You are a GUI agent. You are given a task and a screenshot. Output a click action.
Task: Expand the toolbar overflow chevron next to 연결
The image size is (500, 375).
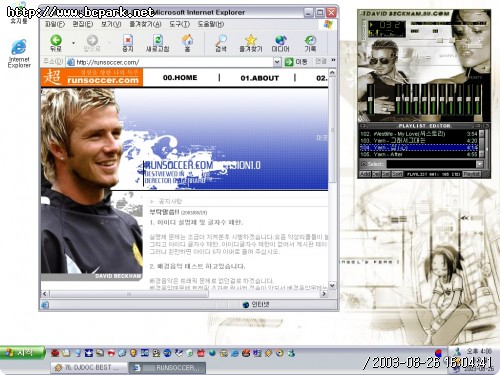pyautogui.click(x=333, y=60)
